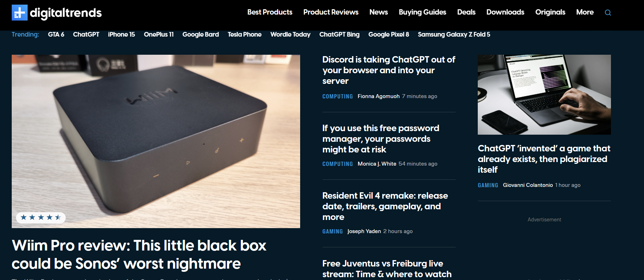Open the Downloads section
Image resolution: width=644 pixels, height=280 pixels.
pyautogui.click(x=505, y=12)
